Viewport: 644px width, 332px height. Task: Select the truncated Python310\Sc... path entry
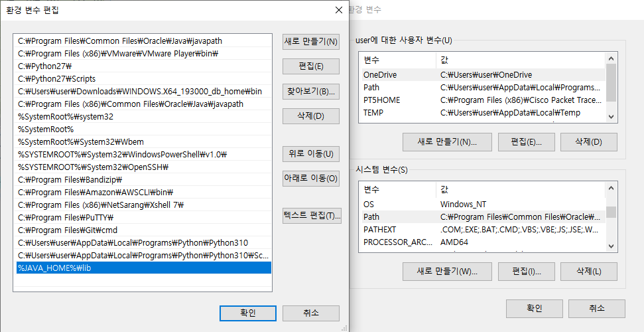144,255
